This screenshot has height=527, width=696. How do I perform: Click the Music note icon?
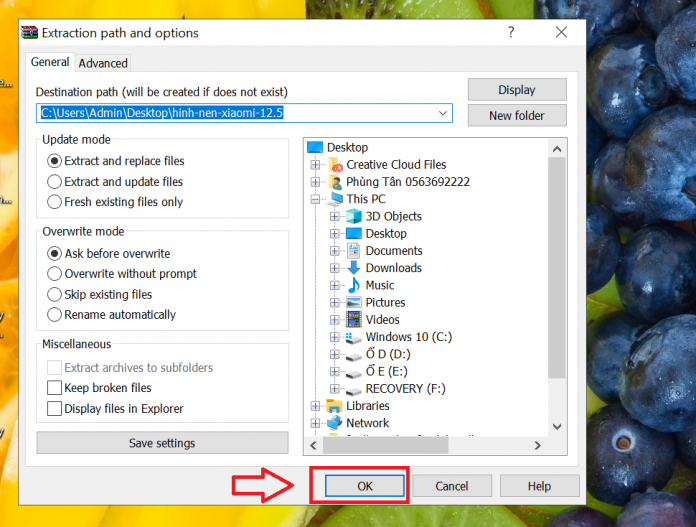(354, 285)
